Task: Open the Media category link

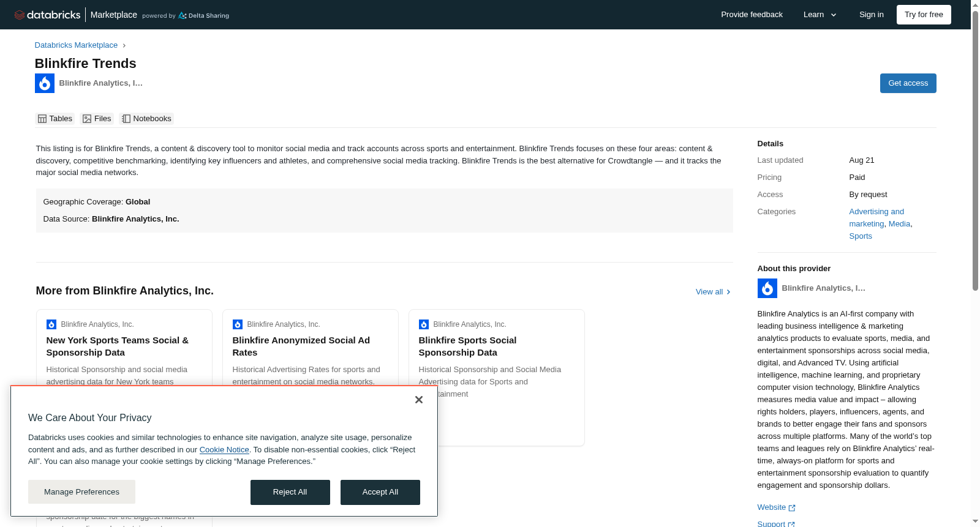Action: click(x=899, y=224)
